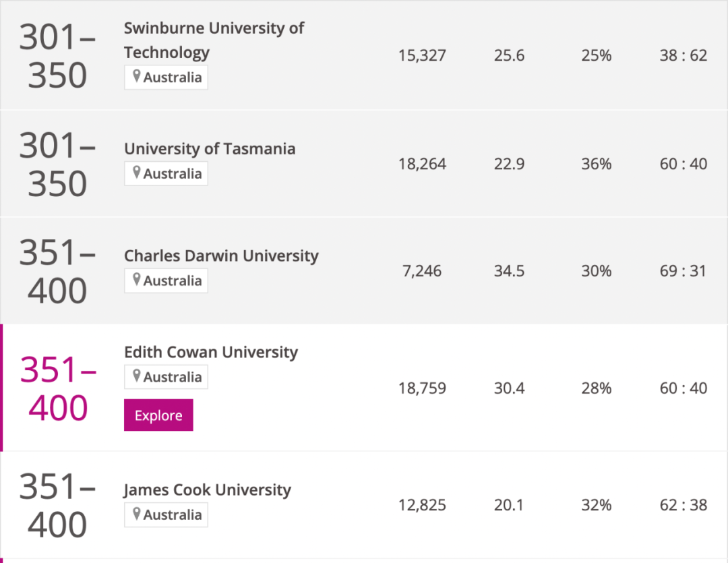Image resolution: width=728 pixels, height=563 pixels.
Task: Click Australia tag under James Cook University
Action: coord(173,515)
